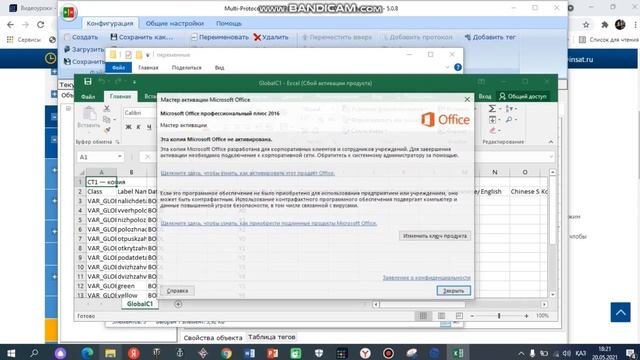
Task: Open the Clipboard group dialog launcher
Action: [x=118, y=142]
